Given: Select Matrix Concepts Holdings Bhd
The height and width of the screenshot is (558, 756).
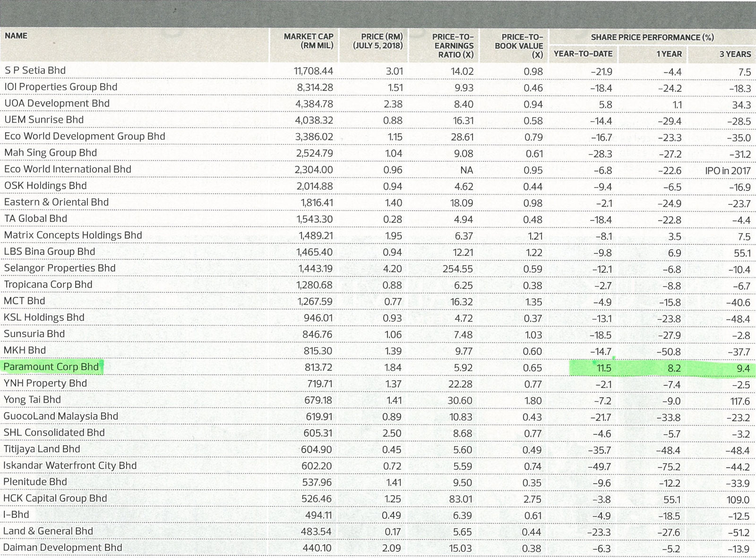Looking at the screenshot, I should (73, 235).
